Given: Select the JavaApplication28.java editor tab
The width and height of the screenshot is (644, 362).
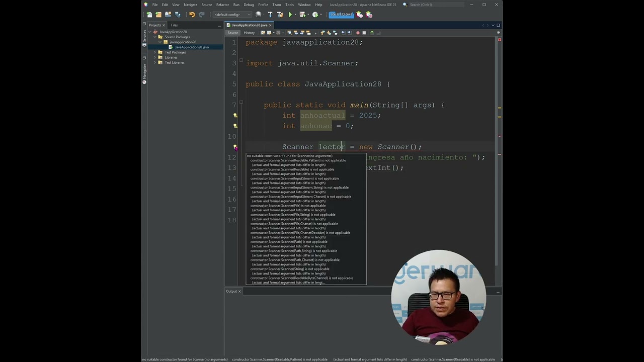Looking at the screenshot, I should point(249,25).
